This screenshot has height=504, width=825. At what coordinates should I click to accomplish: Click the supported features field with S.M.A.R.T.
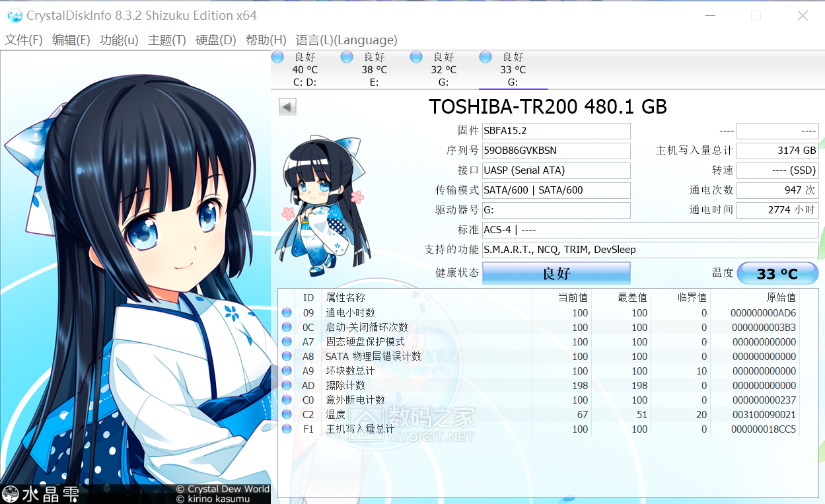point(651,250)
